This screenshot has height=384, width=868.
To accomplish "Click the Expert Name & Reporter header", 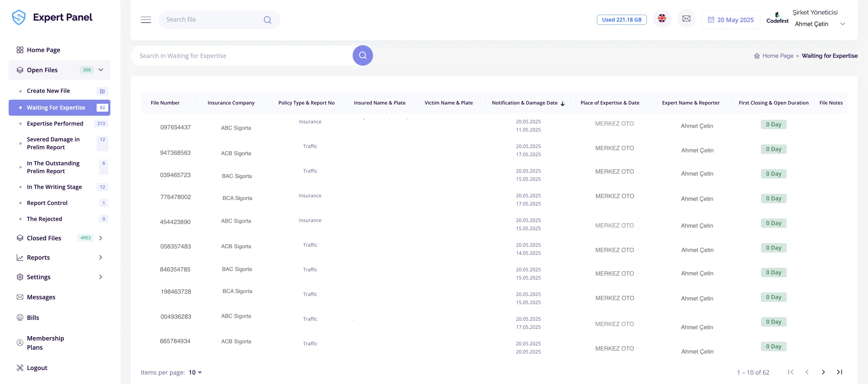I will pyautogui.click(x=691, y=103).
